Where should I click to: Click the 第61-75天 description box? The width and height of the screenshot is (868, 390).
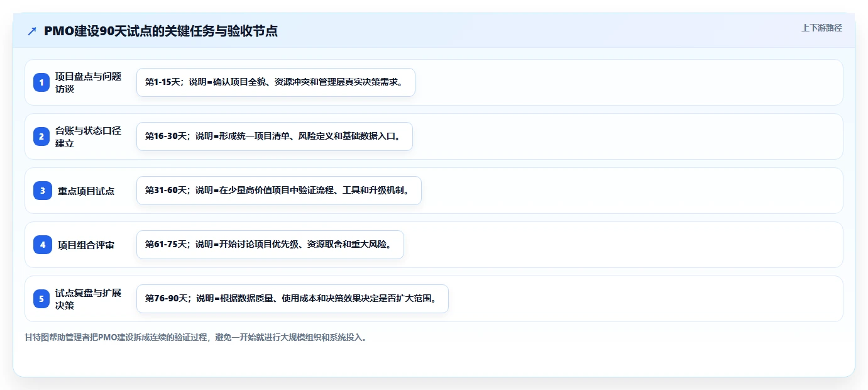click(x=270, y=245)
